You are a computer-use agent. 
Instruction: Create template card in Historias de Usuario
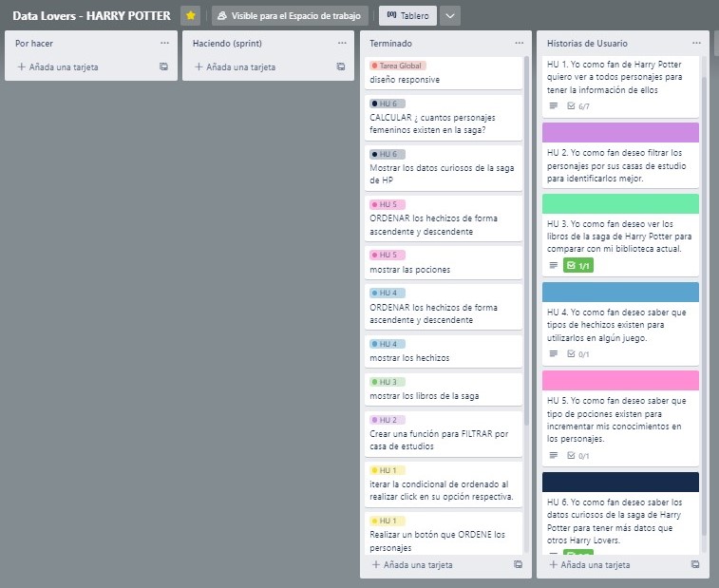click(695, 564)
